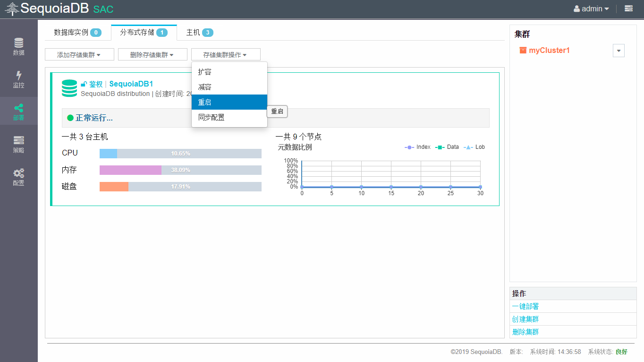Viewport: 644px width, 362px height.
Task: Switch to the 分布式存储 tab
Action: [144, 33]
